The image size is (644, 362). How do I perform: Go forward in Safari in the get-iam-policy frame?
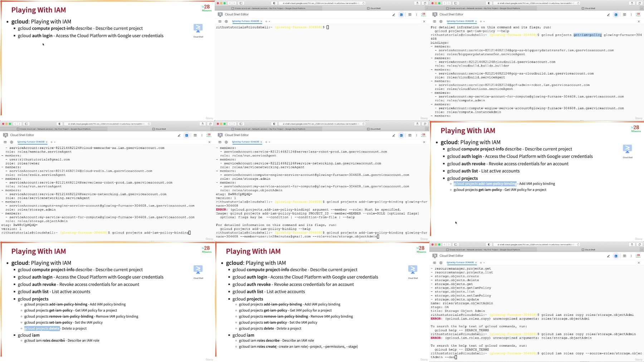click(449, 3)
